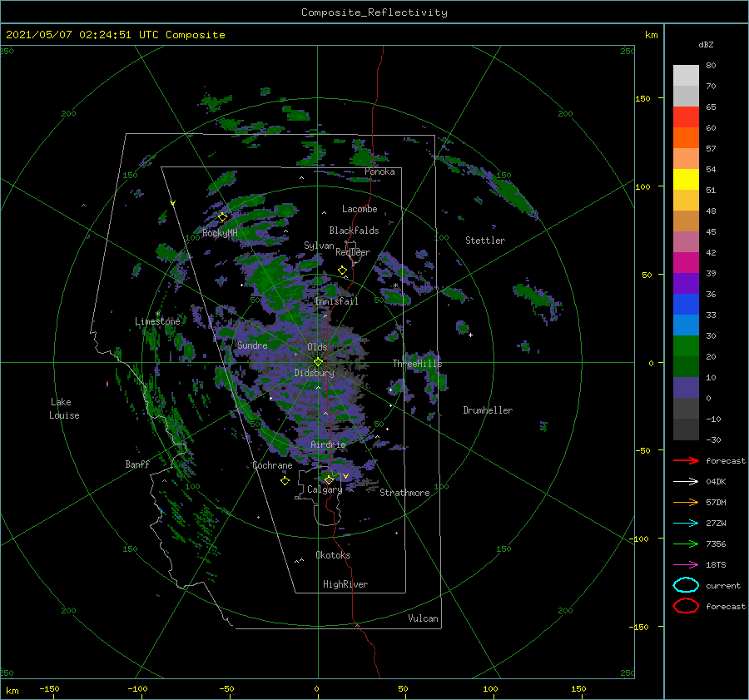Click the Didsbury town label
This screenshot has height=700, width=749.
coord(315,373)
